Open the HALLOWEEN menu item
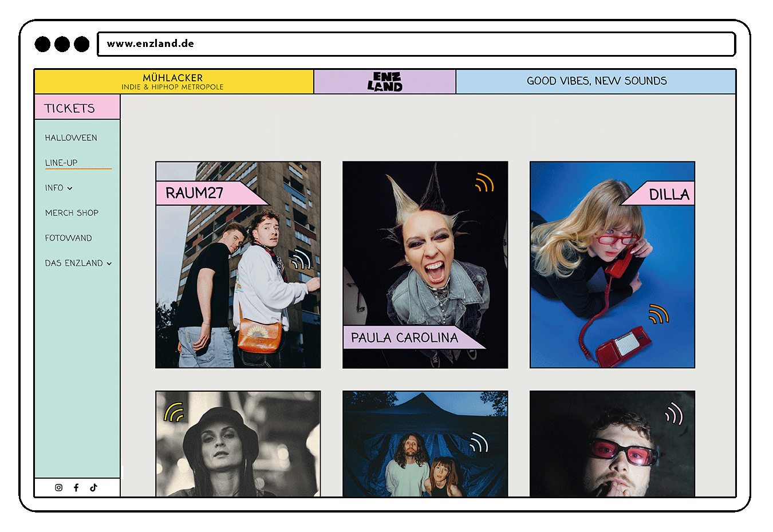773x532 pixels. [x=71, y=138]
